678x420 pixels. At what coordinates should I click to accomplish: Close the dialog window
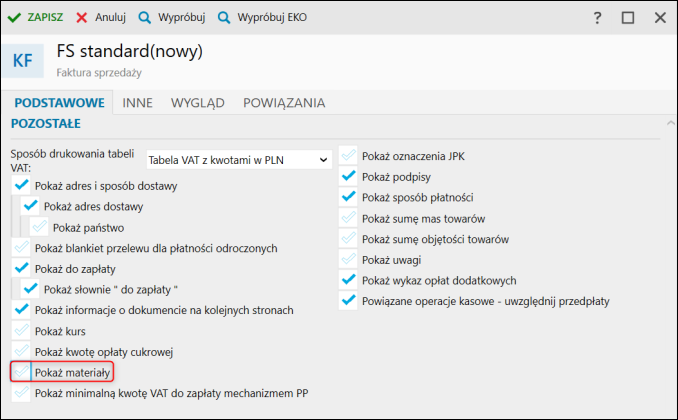pos(660,18)
